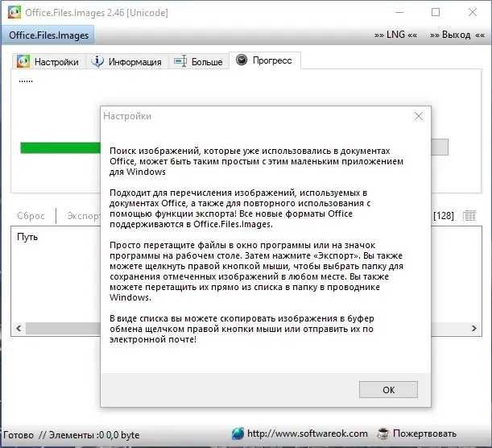Open the Информация tab
Screen dimensions: 492x448
126,61
